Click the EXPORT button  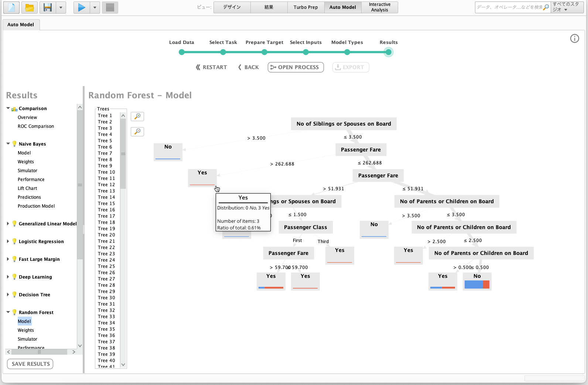(351, 67)
